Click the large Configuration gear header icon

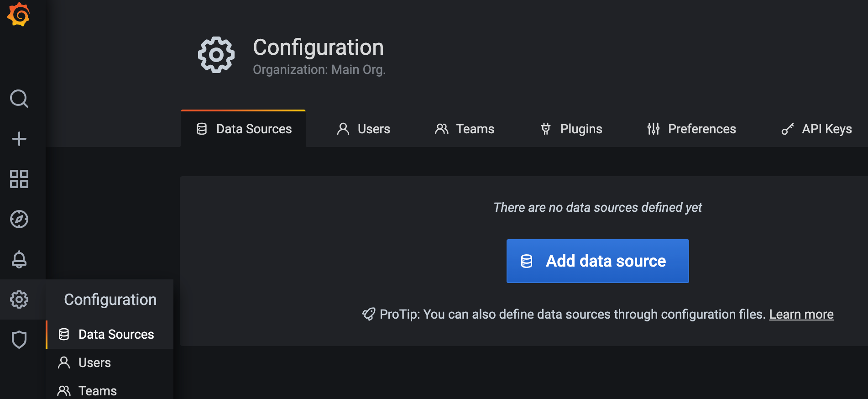(x=216, y=55)
